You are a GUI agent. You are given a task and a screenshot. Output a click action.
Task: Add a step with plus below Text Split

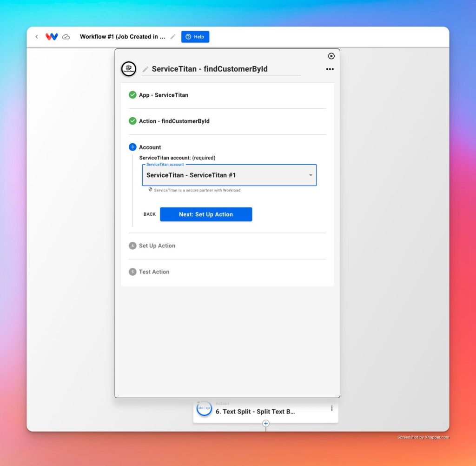265,424
